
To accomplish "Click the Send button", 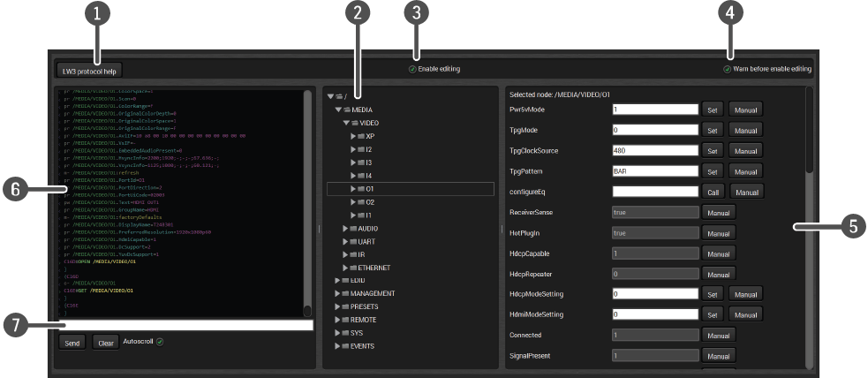I will [72, 344].
